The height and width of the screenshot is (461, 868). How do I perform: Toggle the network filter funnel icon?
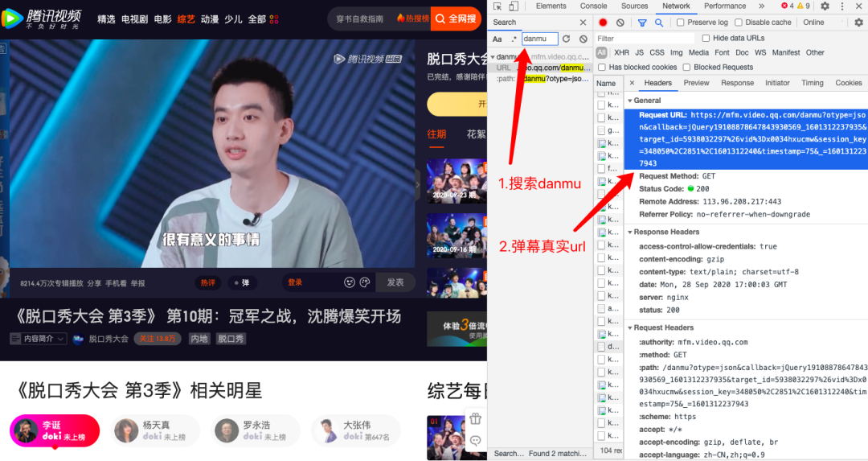642,23
